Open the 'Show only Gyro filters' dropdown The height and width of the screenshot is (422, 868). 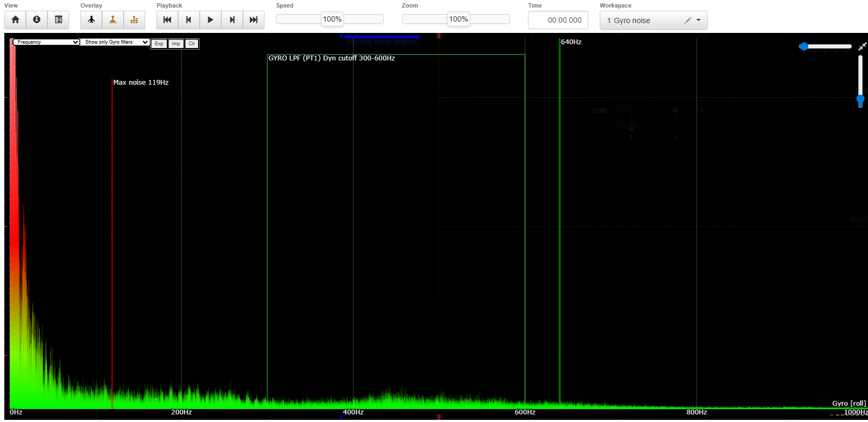tap(115, 42)
